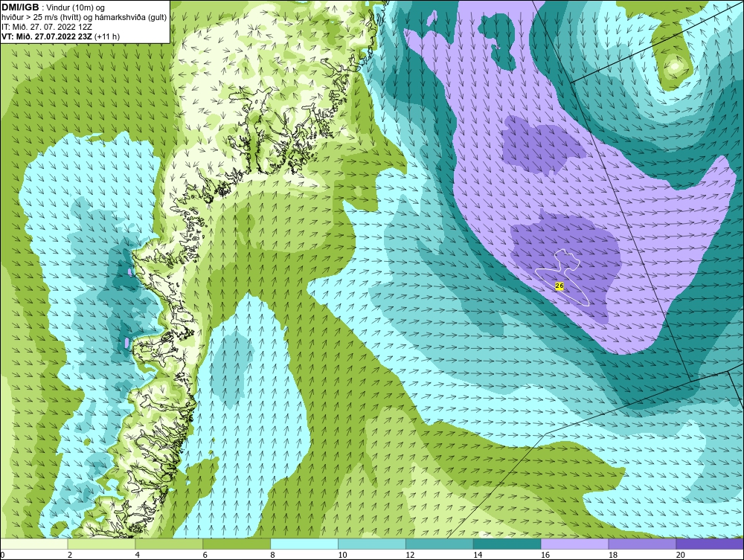Click the VT valid time line

tap(61, 36)
